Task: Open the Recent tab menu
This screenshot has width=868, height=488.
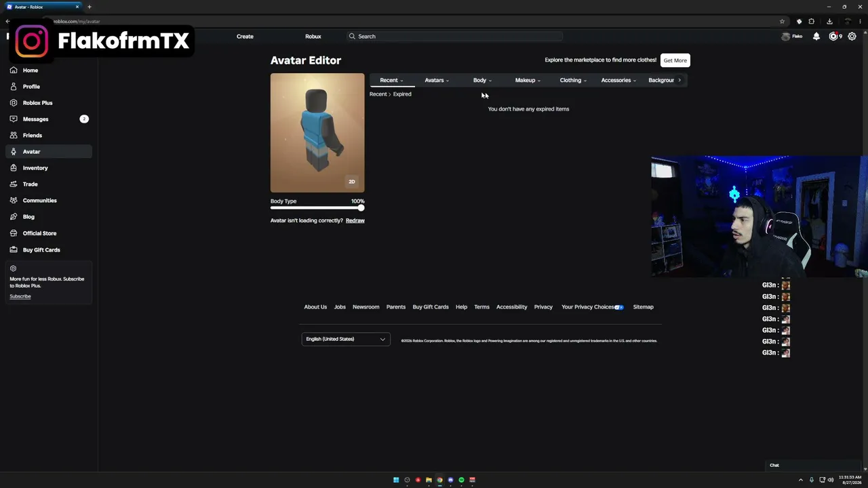Action: [392, 80]
